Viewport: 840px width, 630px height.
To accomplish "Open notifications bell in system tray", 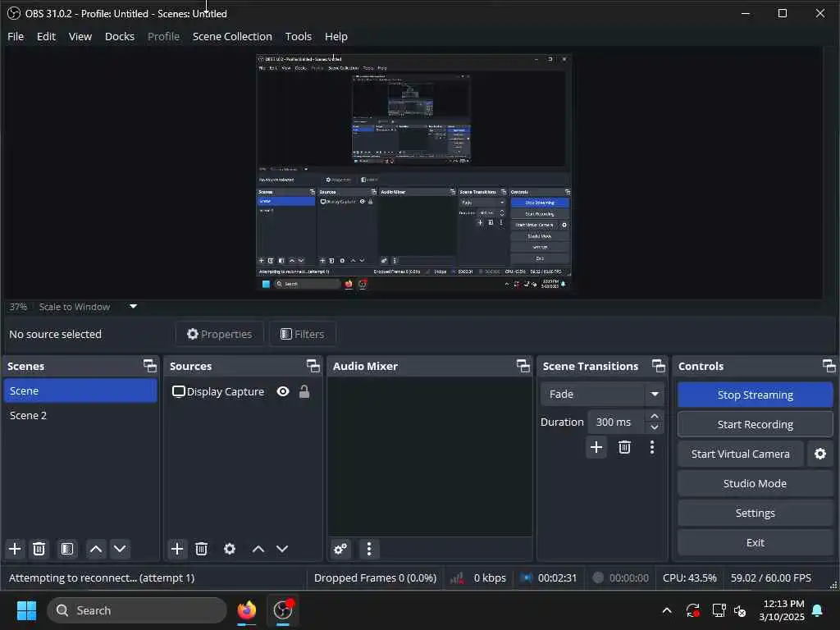I will click(818, 610).
